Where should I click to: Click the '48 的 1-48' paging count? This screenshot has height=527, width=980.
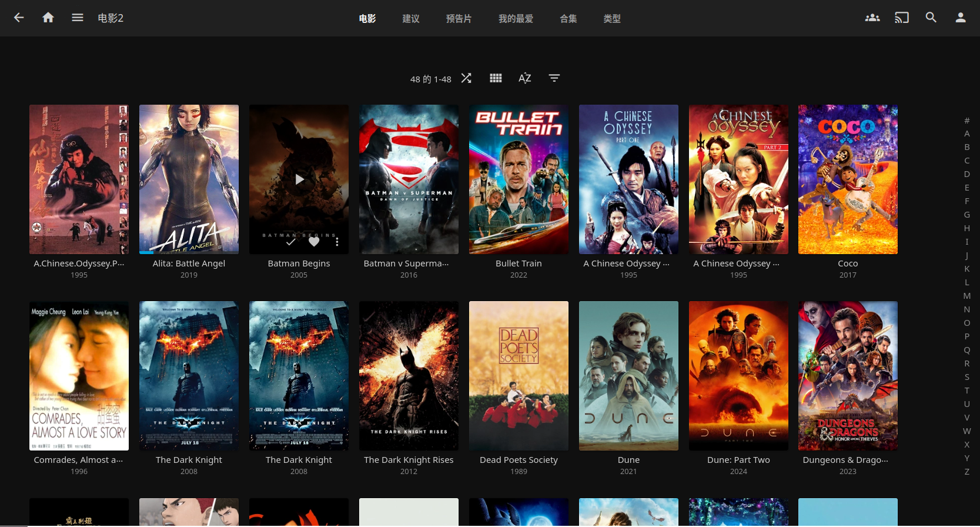point(431,79)
